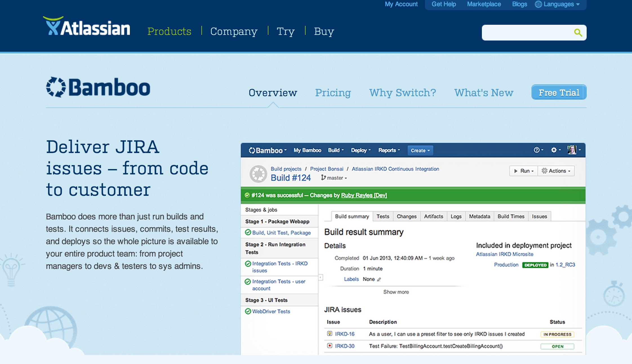The width and height of the screenshot is (632, 364).
Task: Open the Products menu
Action: click(169, 31)
